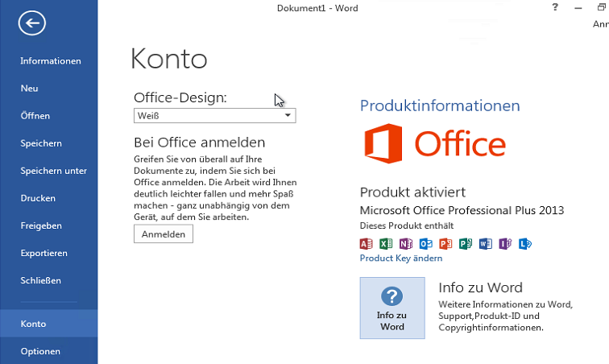This screenshot has height=364, width=609.
Task: Click the InfoPath product icon
Action: click(x=505, y=243)
